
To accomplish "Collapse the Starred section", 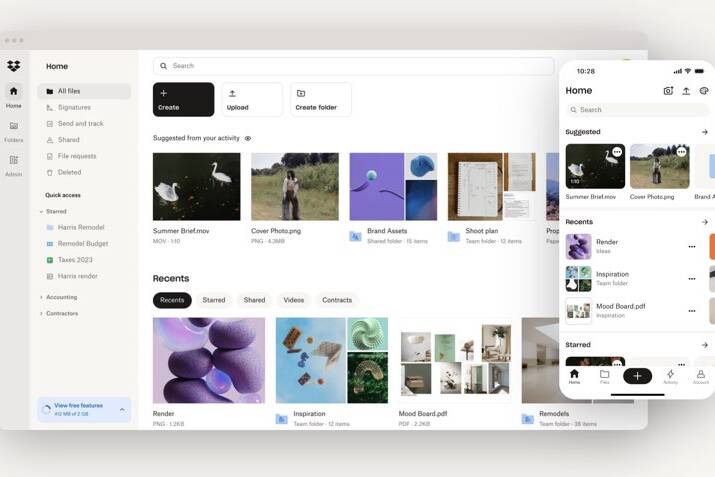I will pyautogui.click(x=41, y=212).
